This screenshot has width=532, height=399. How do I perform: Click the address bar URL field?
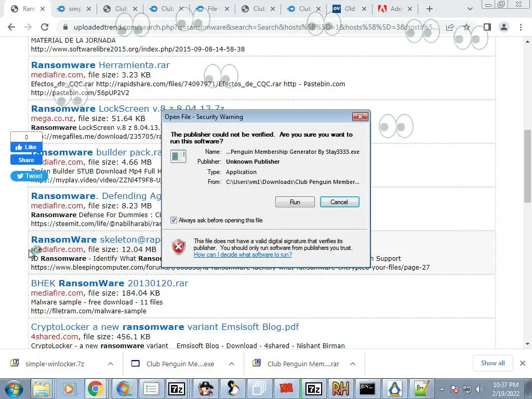[x=256, y=27]
